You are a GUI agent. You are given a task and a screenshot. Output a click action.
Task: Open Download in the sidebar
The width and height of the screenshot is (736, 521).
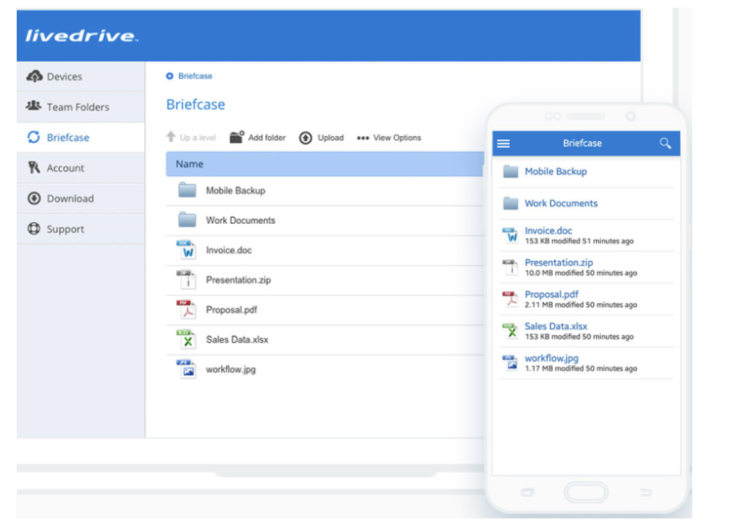point(81,199)
